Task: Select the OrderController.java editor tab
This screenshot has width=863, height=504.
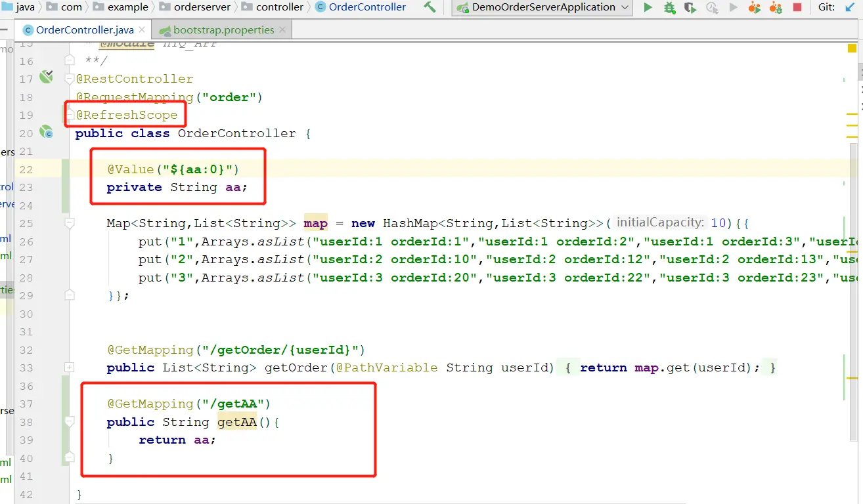Action: [84, 30]
